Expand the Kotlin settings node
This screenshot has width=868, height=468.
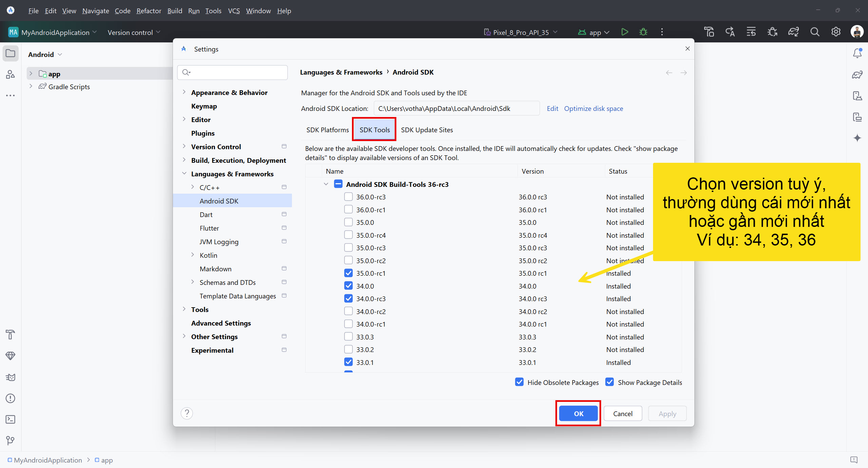(193, 255)
